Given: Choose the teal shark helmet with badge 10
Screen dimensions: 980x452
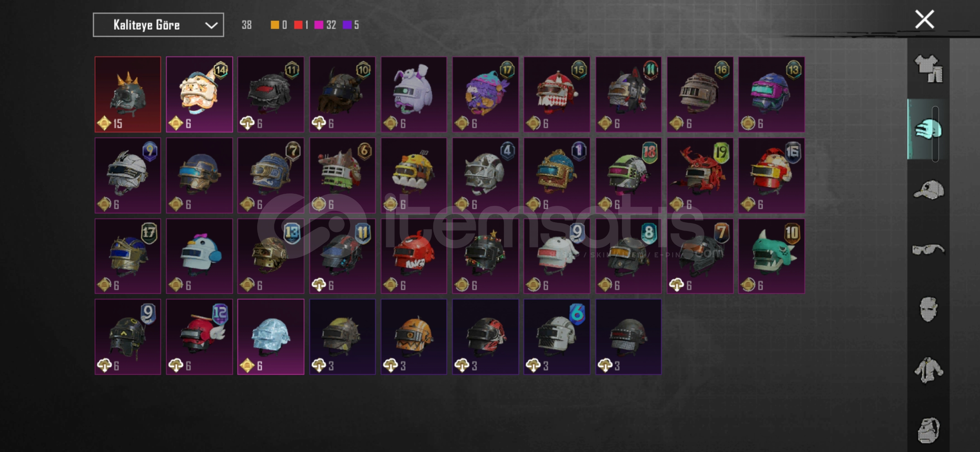Looking at the screenshot, I should (771, 256).
